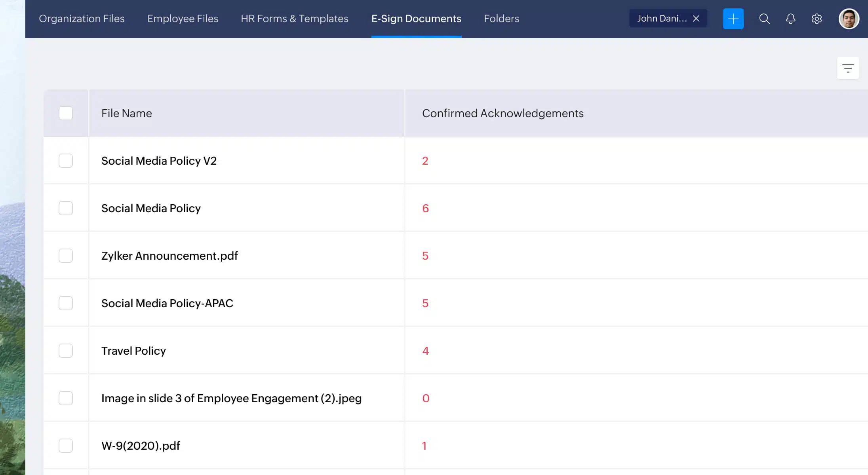This screenshot has height=475, width=868.
Task: Click the Confirmed Acknowledgements column header
Action: 503,113
